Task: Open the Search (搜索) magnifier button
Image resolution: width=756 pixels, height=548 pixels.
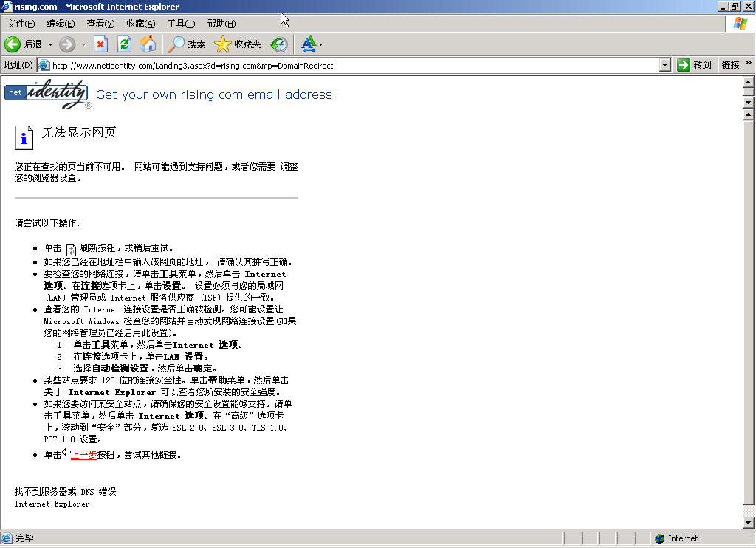Action: (187, 44)
